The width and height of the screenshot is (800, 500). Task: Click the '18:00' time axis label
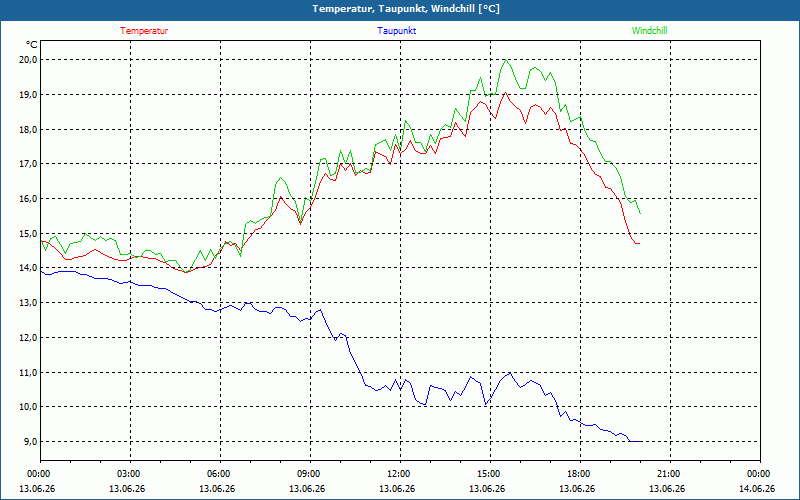tap(577, 474)
